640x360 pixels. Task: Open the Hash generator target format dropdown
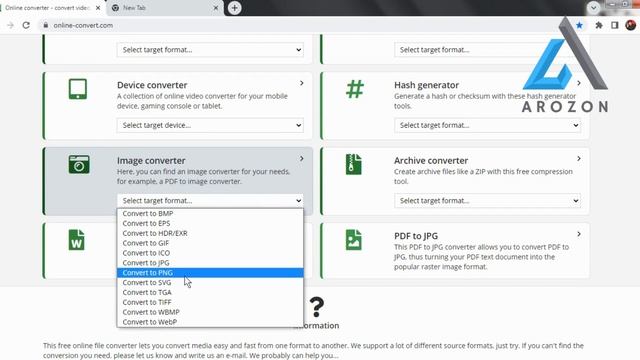(x=487, y=125)
